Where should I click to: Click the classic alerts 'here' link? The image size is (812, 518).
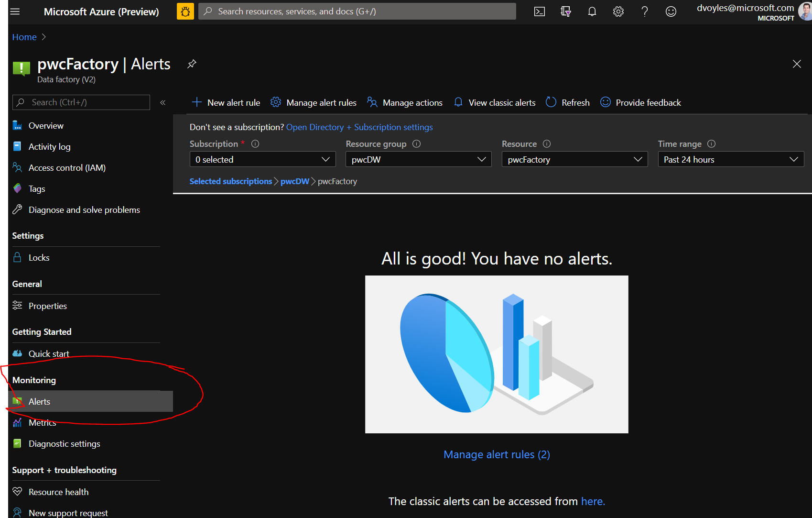(x=593, y=501)
